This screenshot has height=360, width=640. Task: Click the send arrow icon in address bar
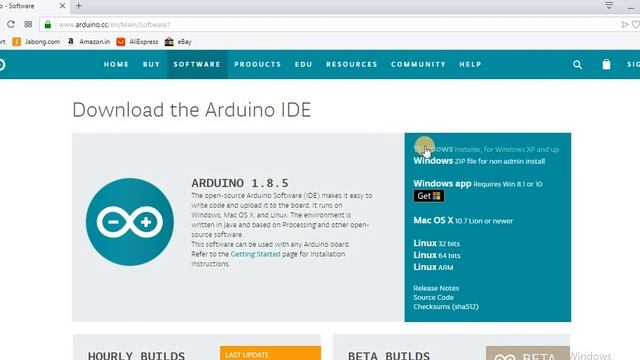(x=624, y=24)
